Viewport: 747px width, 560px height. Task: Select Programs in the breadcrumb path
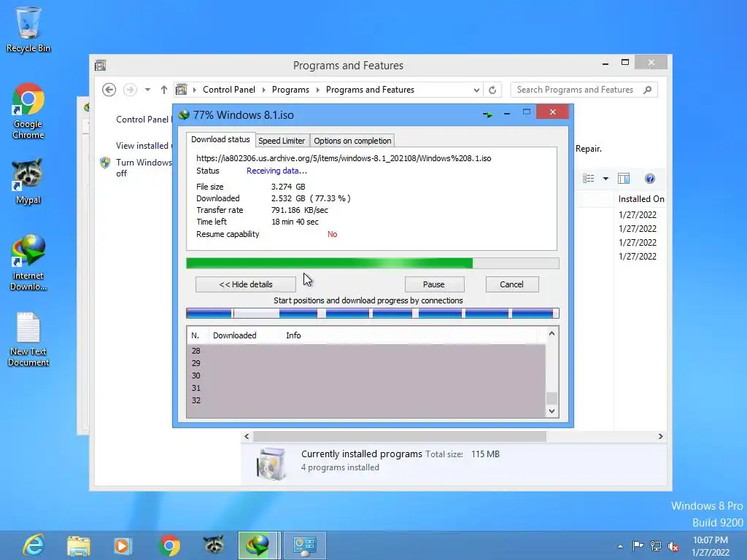290,90
